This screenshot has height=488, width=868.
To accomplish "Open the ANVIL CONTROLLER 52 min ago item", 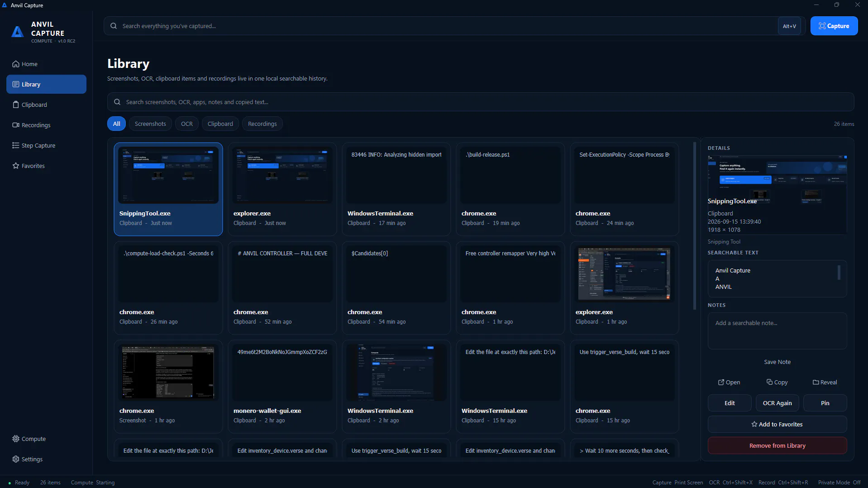I will pos(282,288).
